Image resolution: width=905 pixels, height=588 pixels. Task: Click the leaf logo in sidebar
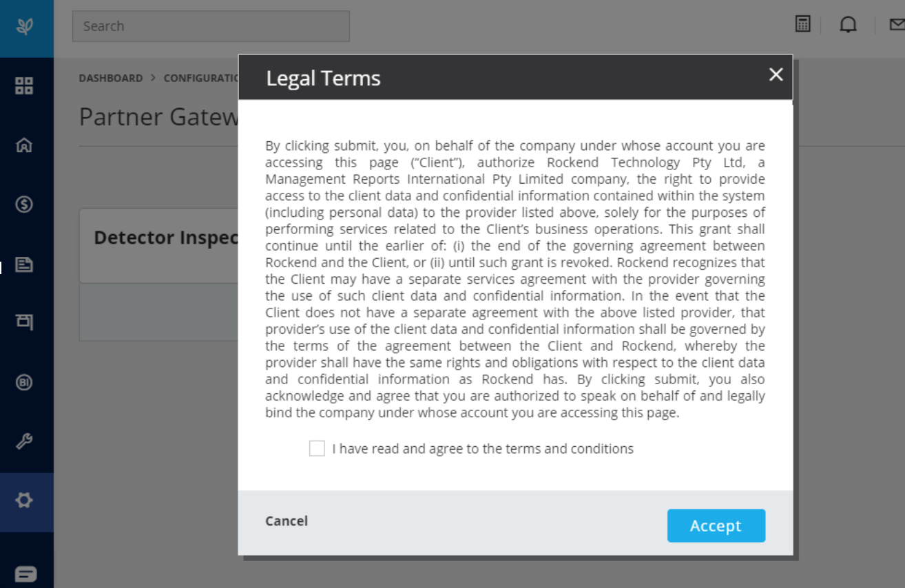coord(25,27)
